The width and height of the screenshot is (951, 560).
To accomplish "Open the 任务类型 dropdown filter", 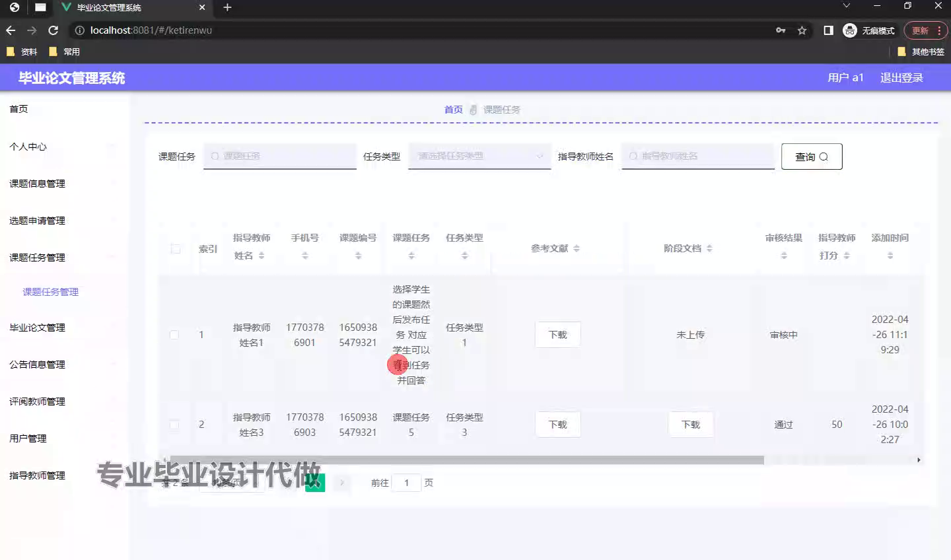I will 479,157.
